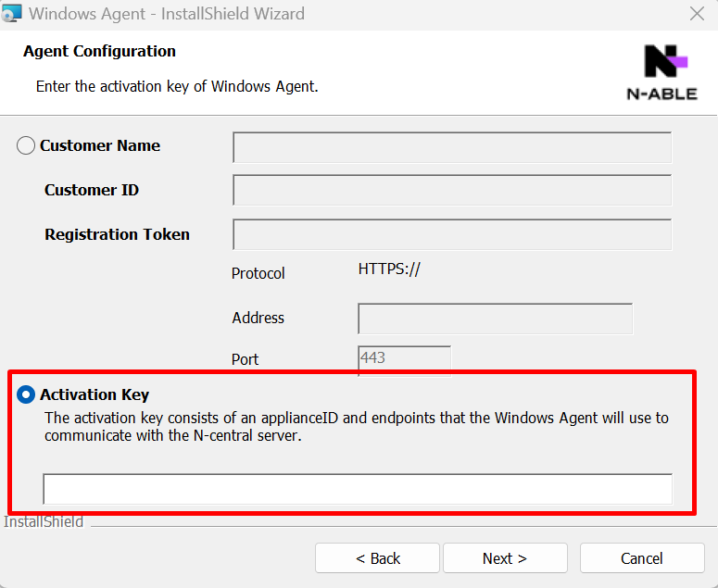Click the Customer ID text field
This screenshot has width=718, height=588.
[x=452, y=190]
